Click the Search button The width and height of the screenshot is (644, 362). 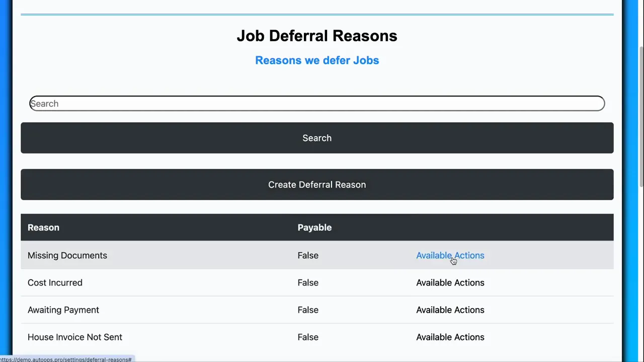(x=317, y=138)
